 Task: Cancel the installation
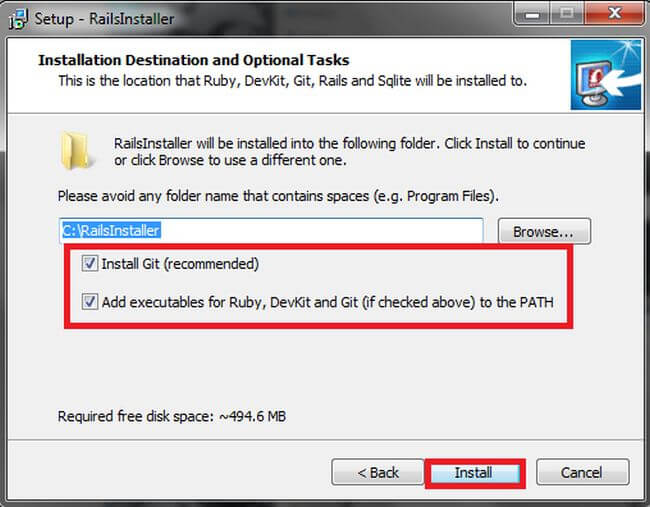pyautogui.click(x=582, y=472)
